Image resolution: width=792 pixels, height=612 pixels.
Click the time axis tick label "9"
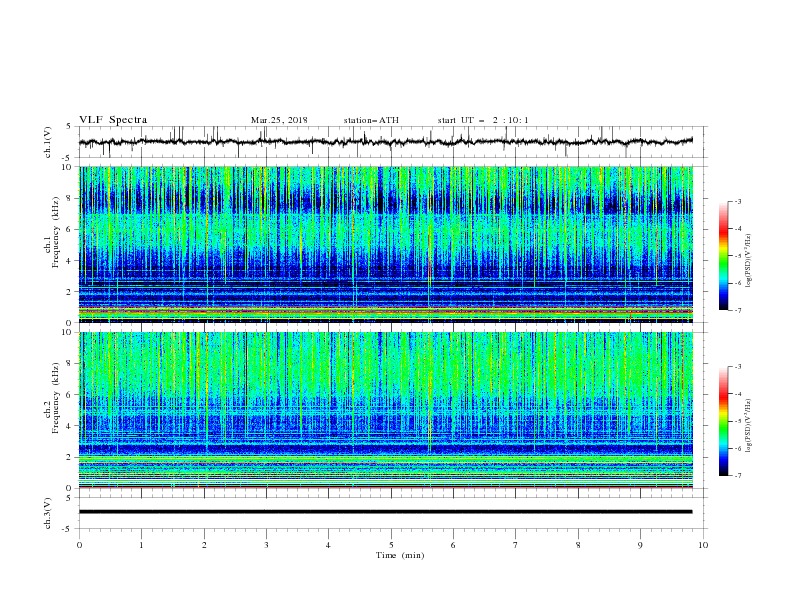(x=640, y=545)
